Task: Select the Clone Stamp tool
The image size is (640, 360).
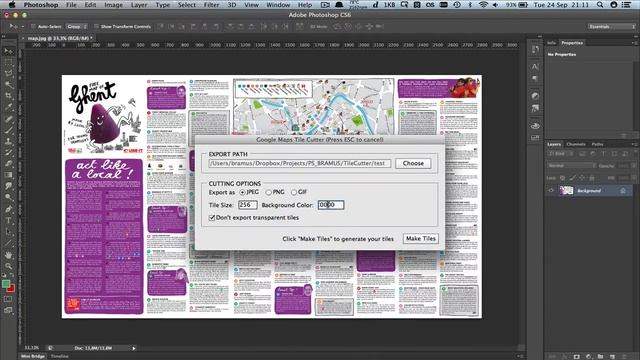Action: pos(9,141)
